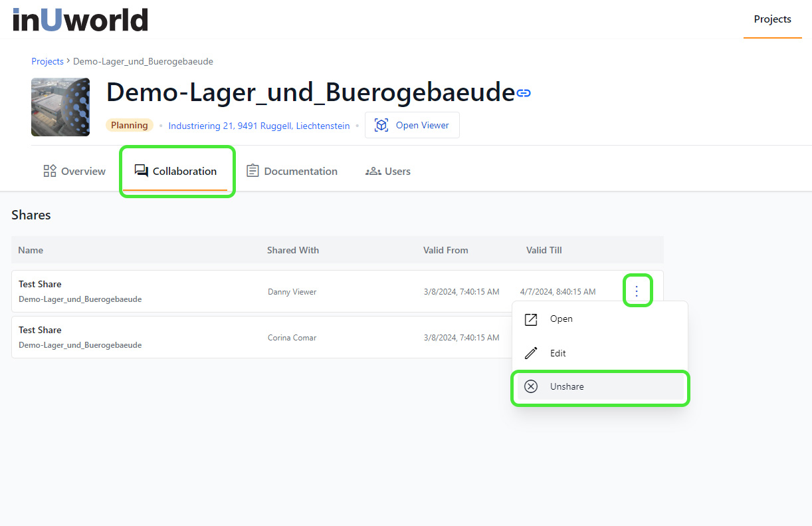
Task: Switch to the Collaboration tab
Action: pyautogui.click(x=177, y=171)
